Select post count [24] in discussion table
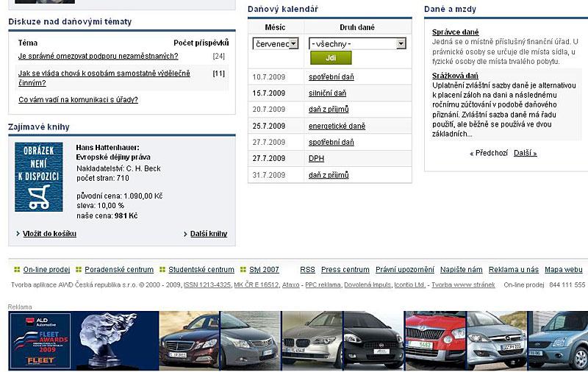This screenshot has width=588, height=372. coord(218,57)
